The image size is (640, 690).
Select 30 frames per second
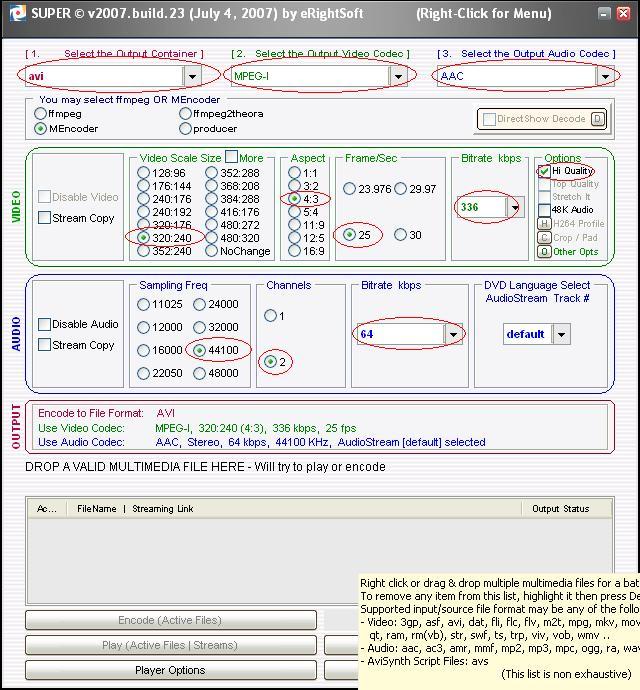[x=400, y=235]
